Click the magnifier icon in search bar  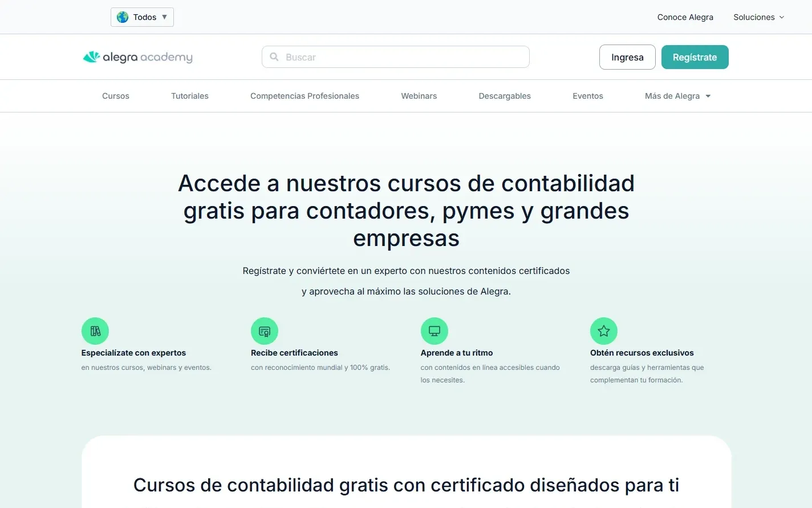(x=274, y=57)
